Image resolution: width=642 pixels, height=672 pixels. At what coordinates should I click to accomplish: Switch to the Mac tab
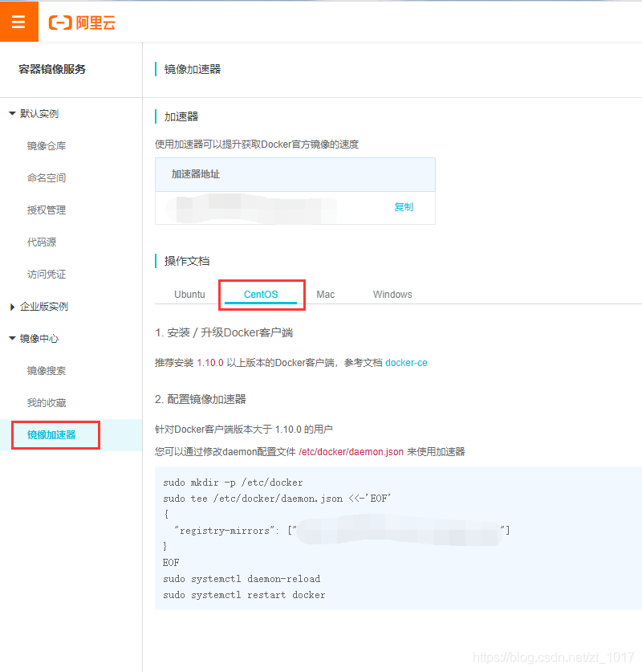click(326, 295)
